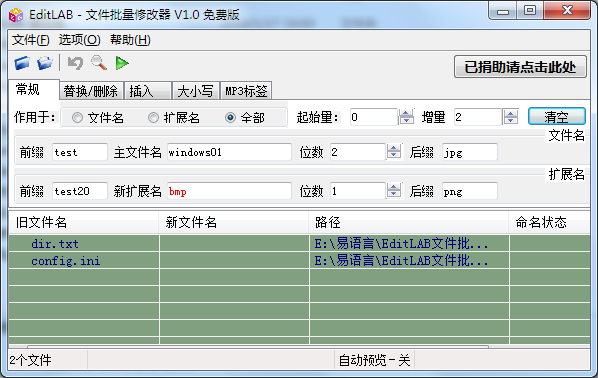Click the 后缀 field containing png

coord(469,191)
